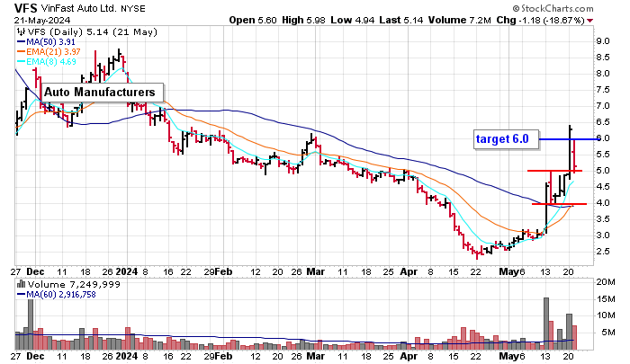The width and height of the screenshot is (630, 364).
Task: Click the blue target line at 6.0
Action: 569,139
